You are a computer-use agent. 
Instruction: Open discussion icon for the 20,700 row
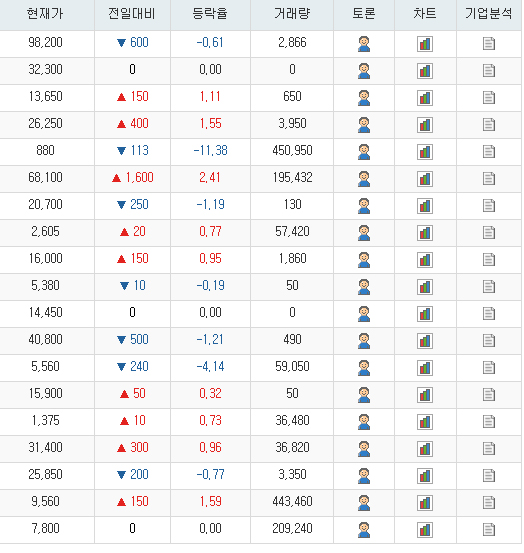tap(364, 206)
